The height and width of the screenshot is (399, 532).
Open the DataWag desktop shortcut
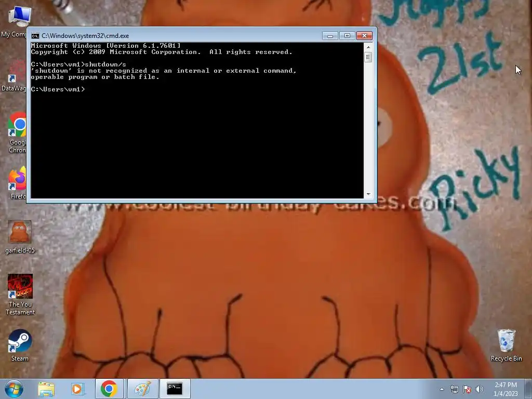click(x=14, y=76)
